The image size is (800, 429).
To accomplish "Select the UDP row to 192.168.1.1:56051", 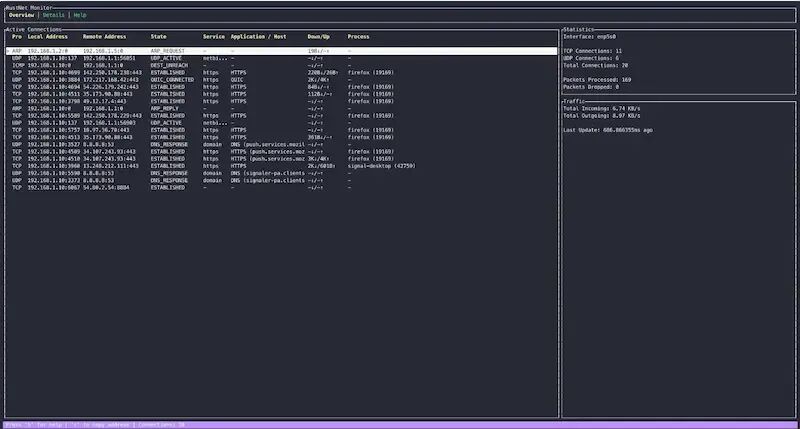I will point(282,58).
